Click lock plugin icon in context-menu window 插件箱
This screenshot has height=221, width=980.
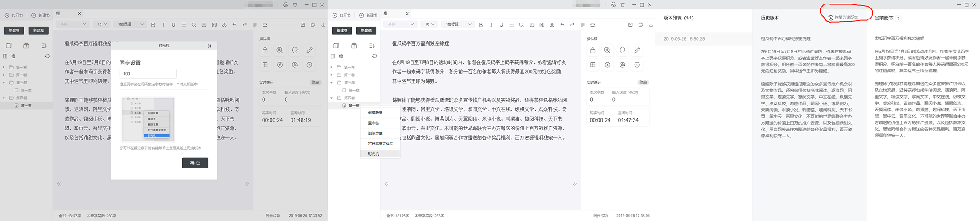[593, 50]
